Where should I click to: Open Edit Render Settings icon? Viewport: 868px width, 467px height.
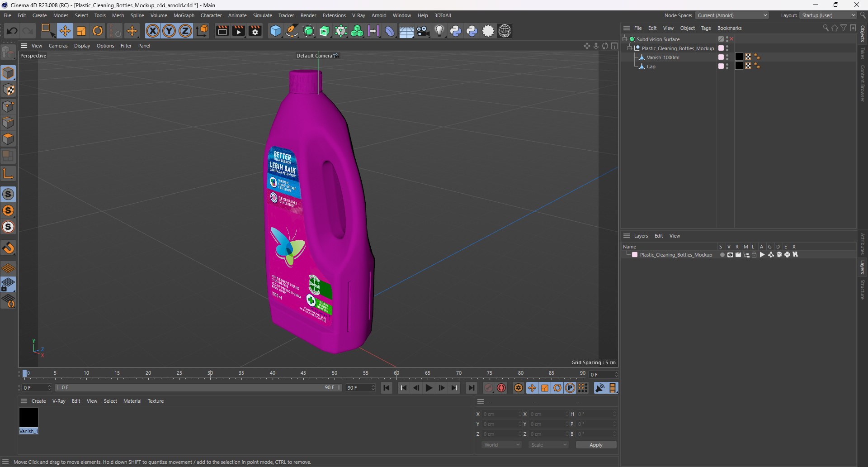point(255,31)
